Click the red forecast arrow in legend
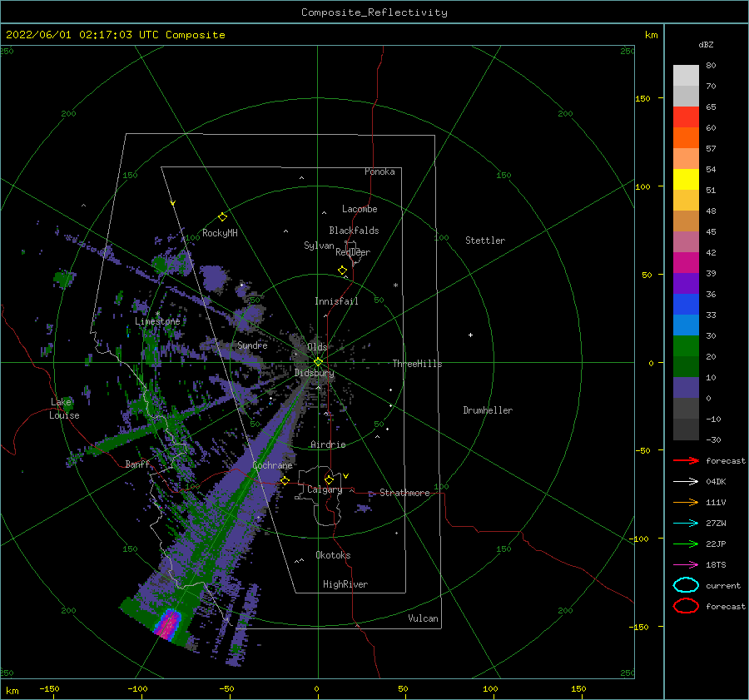 pos(686,460)
